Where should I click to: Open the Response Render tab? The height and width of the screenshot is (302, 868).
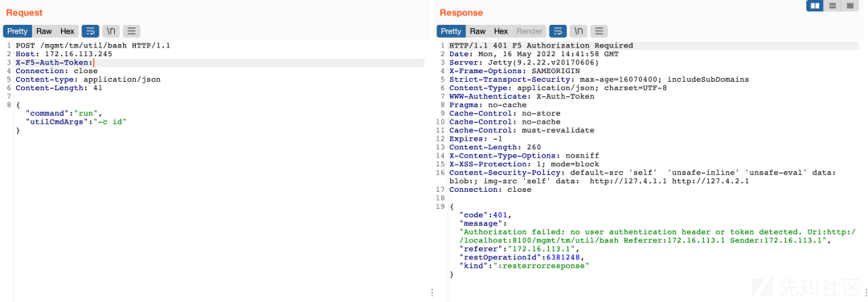coord(529,31)
